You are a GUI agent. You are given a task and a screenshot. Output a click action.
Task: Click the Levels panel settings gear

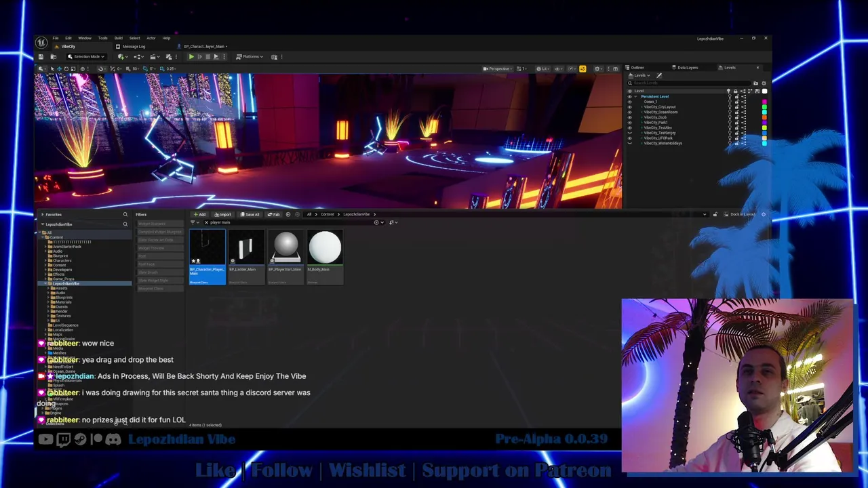(x=764, y=83)
